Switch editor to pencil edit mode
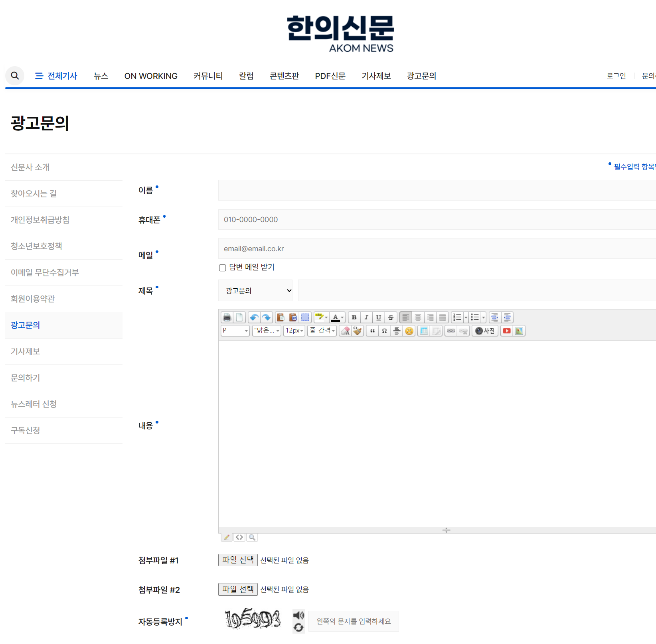 227,537
